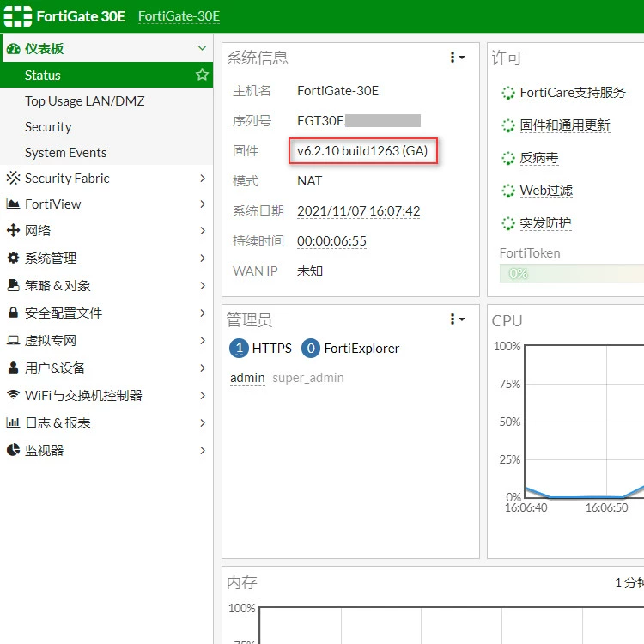
Task: Click the 内存 memory usage chart
Action: 452,625
